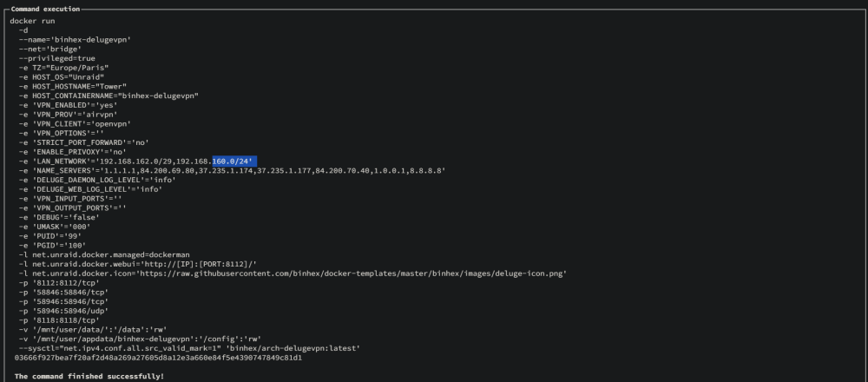Click the appdata/binhex-delugevpn config volume line
868x382 pixels.
(x=140, y=339)
